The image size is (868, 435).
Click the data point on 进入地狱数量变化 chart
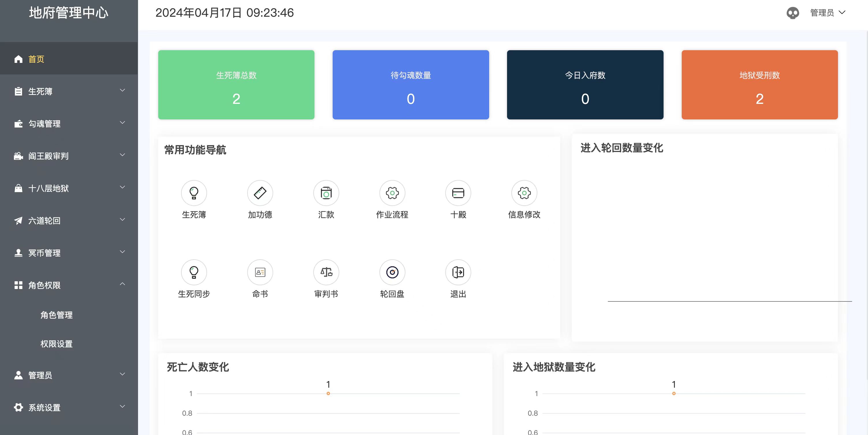tap(674, 393)
